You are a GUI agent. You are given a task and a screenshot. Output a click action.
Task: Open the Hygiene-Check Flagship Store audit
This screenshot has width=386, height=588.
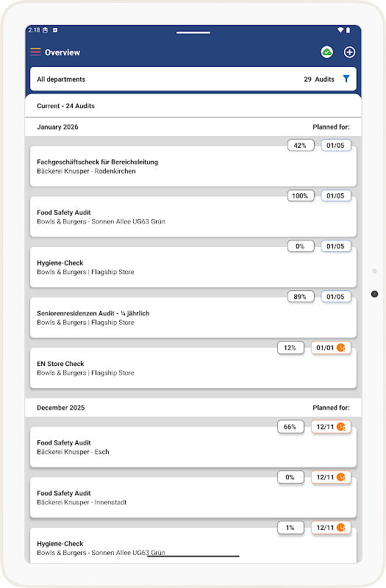[x=193, y=268]
